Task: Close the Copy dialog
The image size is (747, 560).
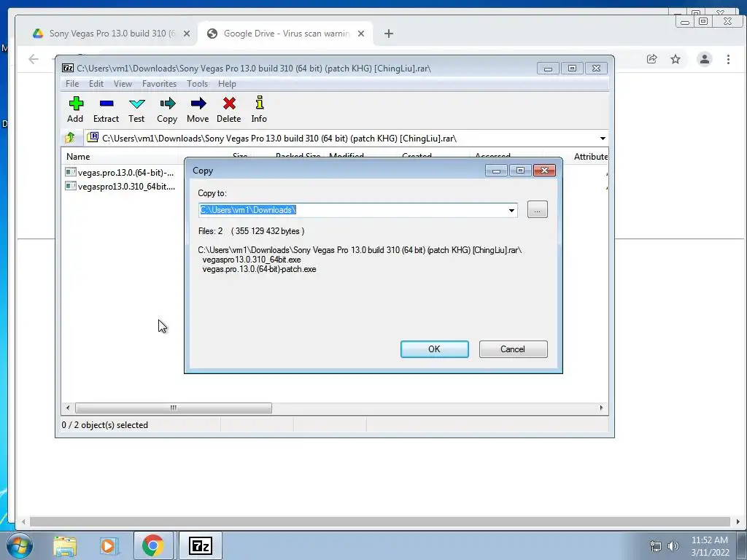Action: click(x=544, y=171)
